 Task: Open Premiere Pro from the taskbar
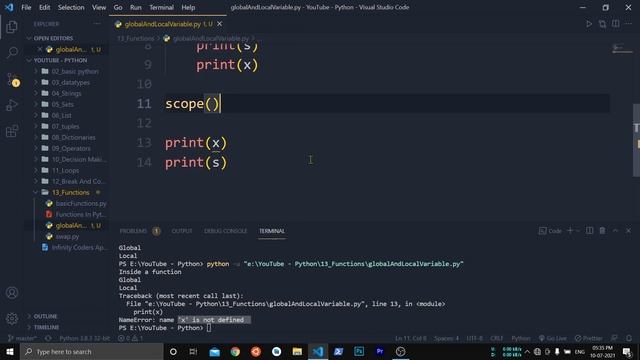click(380, 351)
